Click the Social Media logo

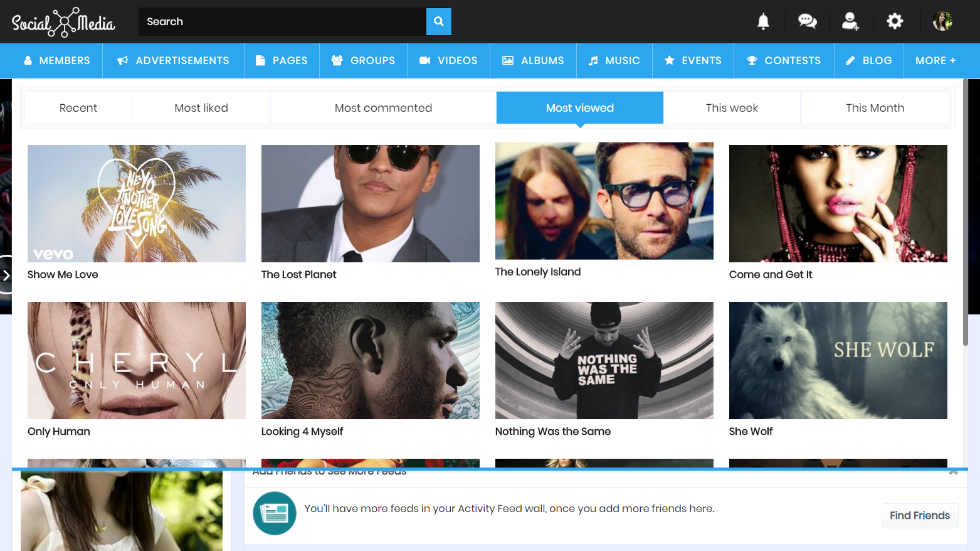click(63, 23)
